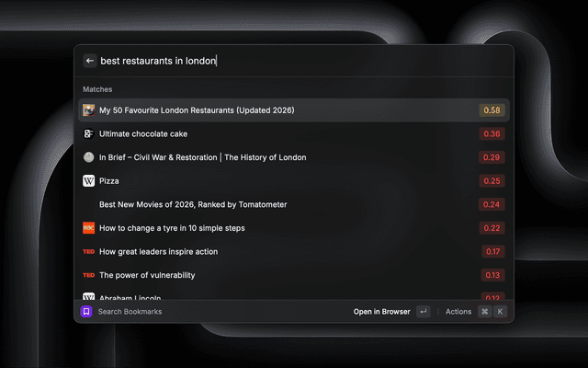Click the TED icon for leaders inspire action
This screenshot has width=588, height=368.
pyautogui.click(x=88, y=251)
